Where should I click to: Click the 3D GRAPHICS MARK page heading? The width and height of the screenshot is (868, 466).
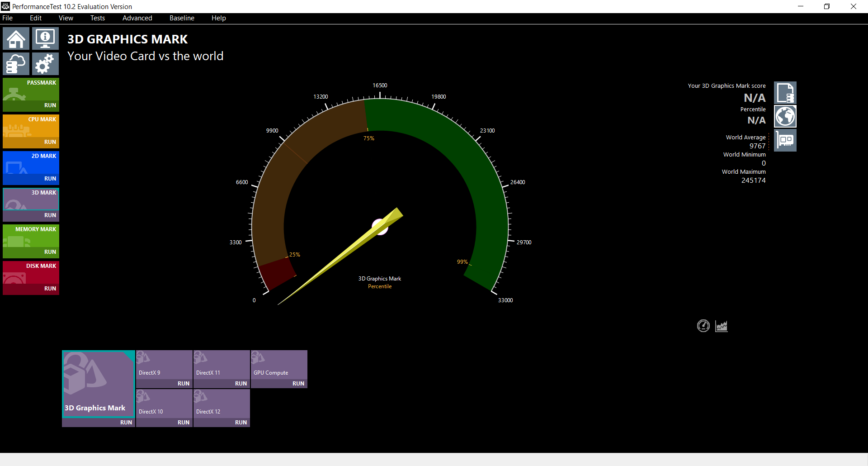(x=127, y=39)
